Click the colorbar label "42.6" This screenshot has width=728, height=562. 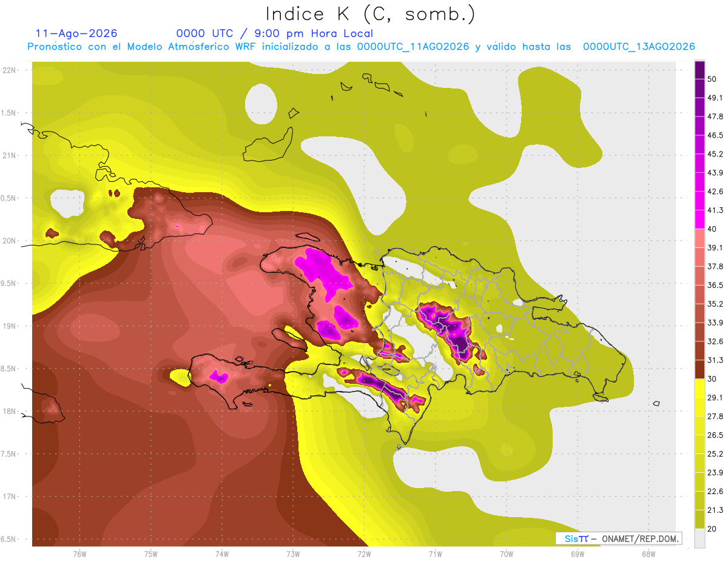pos(715,192)
